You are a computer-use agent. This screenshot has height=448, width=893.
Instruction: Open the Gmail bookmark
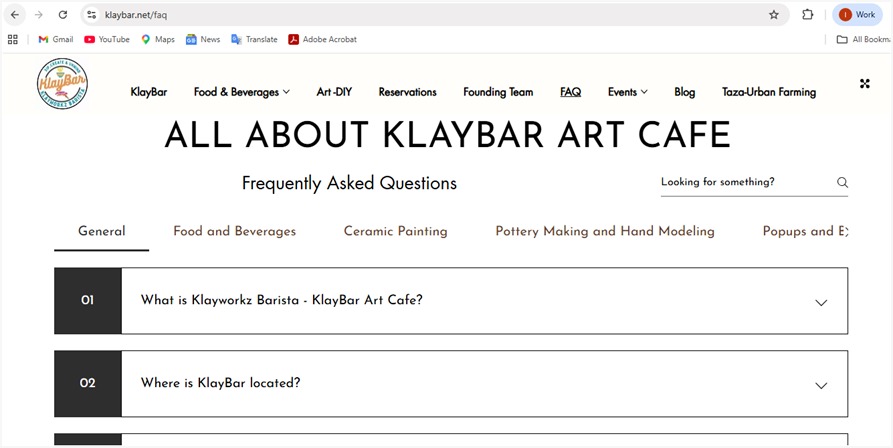55,39
